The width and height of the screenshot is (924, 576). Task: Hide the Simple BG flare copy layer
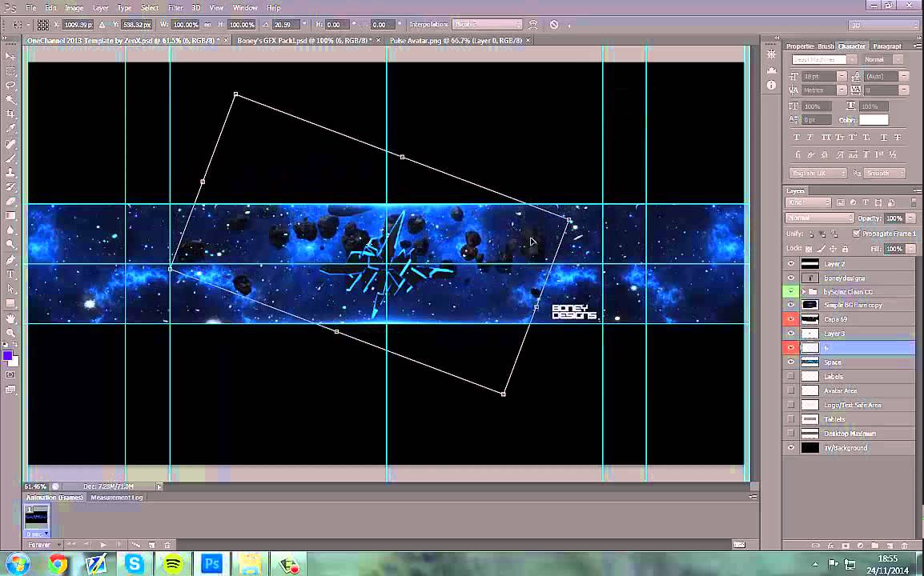791,305
